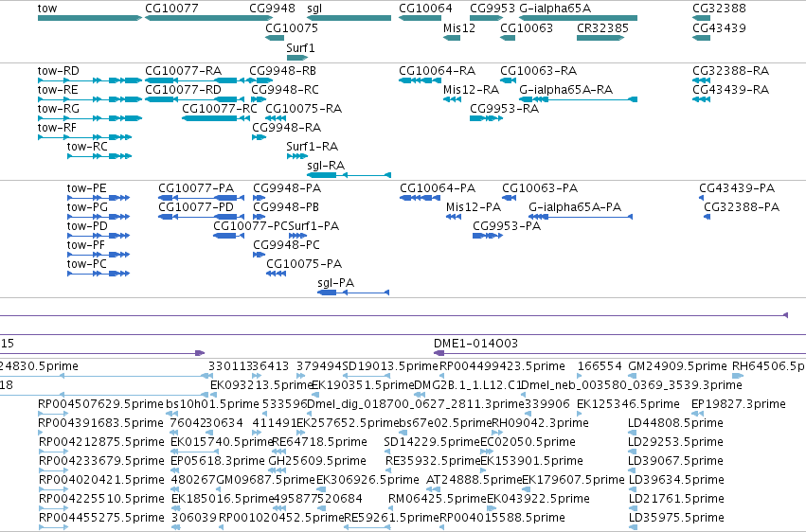The image size is (806, 532).
Task: Select EST EK093213.5prime
Action: (x=213, y=395)
